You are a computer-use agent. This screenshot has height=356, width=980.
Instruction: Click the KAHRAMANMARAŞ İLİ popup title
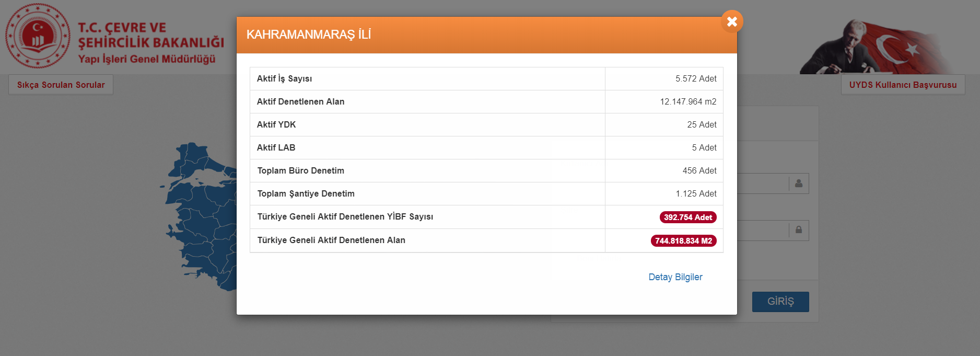(x=308, y=35)
